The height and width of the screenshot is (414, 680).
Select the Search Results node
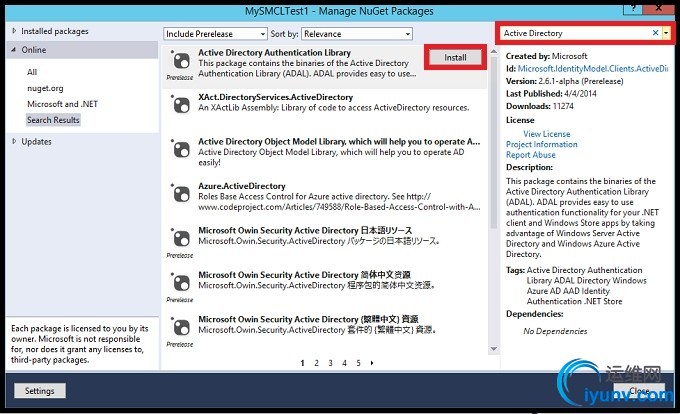click(53, 120)
